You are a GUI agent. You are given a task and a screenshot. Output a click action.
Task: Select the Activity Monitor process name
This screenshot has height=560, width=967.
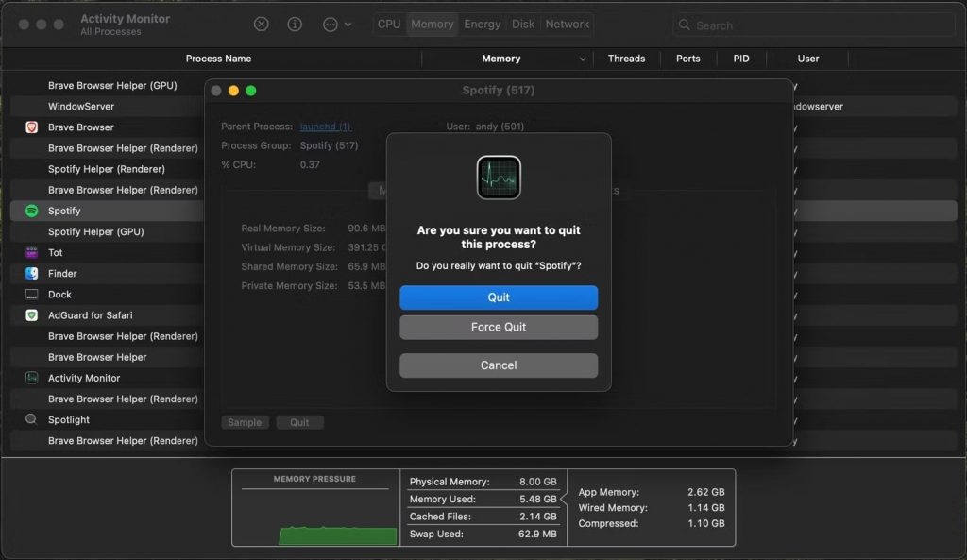(84, 378)
